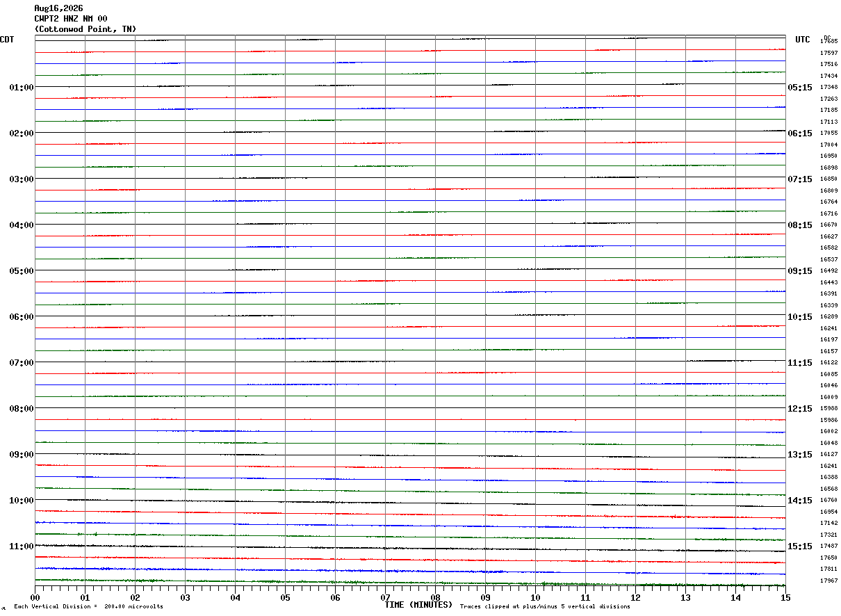The height and width of the screenshot is (616, 841).
Task: Click the CDT column header
Action: coord(7,40)
